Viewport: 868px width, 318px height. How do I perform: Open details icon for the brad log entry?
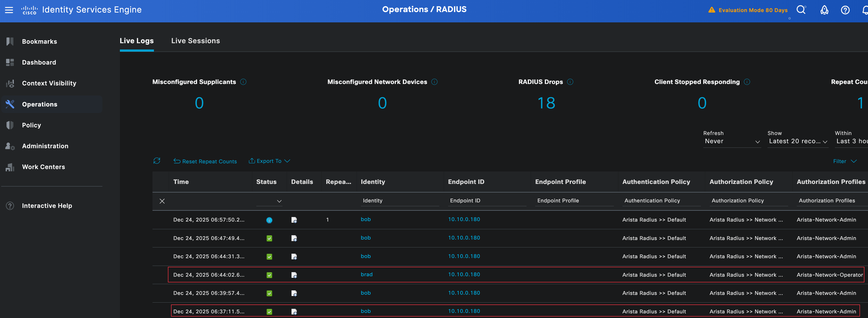(x=294, y=275)
